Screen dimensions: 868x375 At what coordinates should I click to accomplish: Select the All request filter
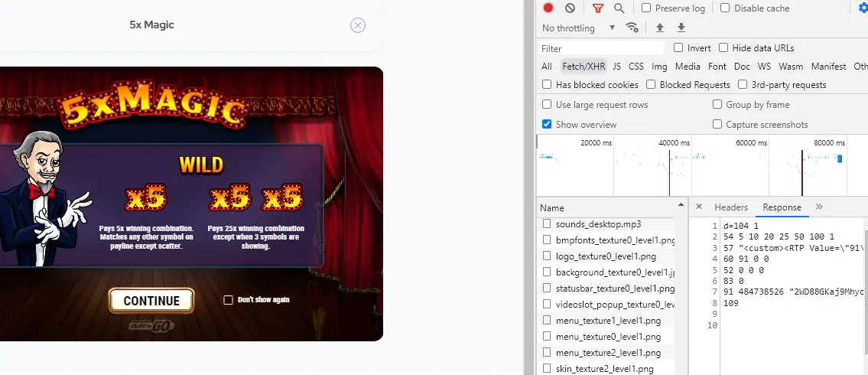546,67
